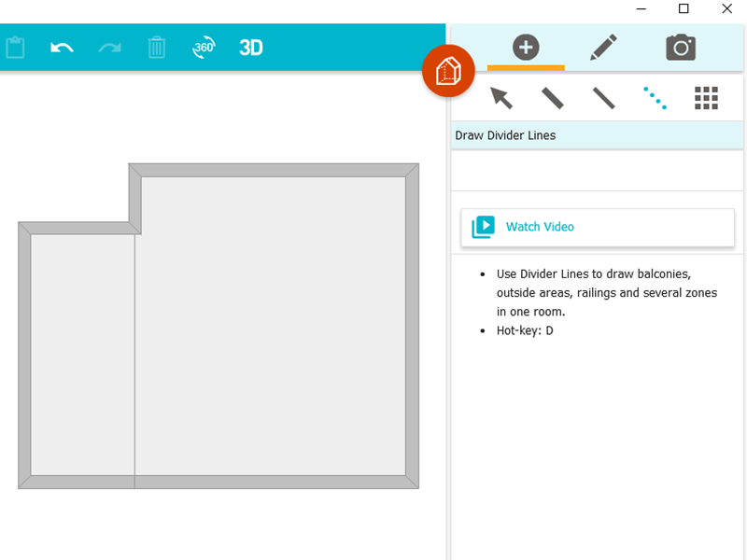Click the play icon beside Watch Video
747x560 pixels.
(x=484, y=226)
